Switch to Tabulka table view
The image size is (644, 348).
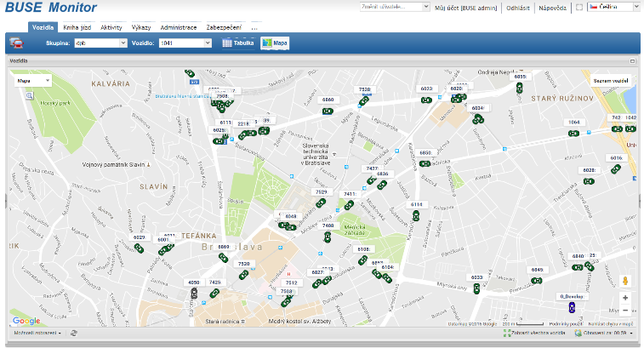238,42
